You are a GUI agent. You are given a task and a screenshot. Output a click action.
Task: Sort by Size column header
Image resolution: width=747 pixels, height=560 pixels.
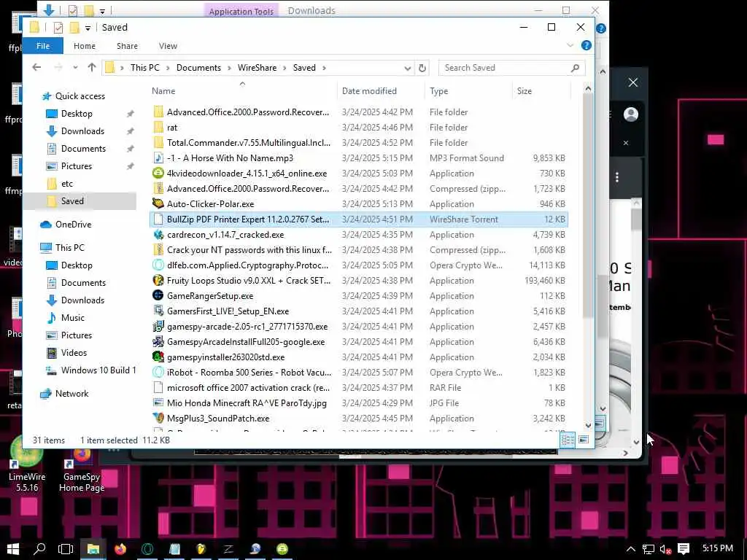tap(525, 91)
